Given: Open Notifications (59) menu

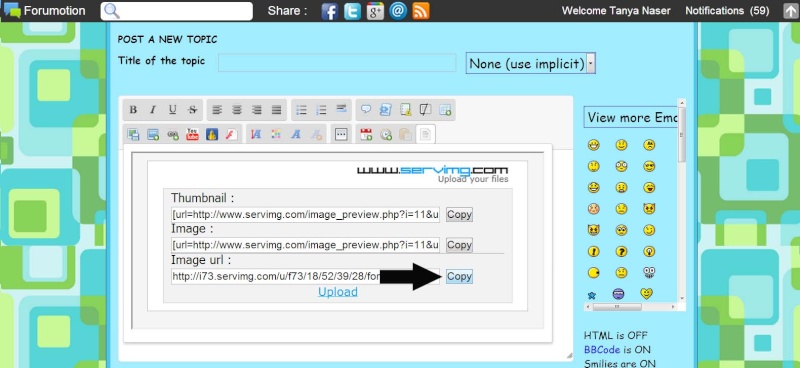Looking at the screenshot, I should click(727, 10).
